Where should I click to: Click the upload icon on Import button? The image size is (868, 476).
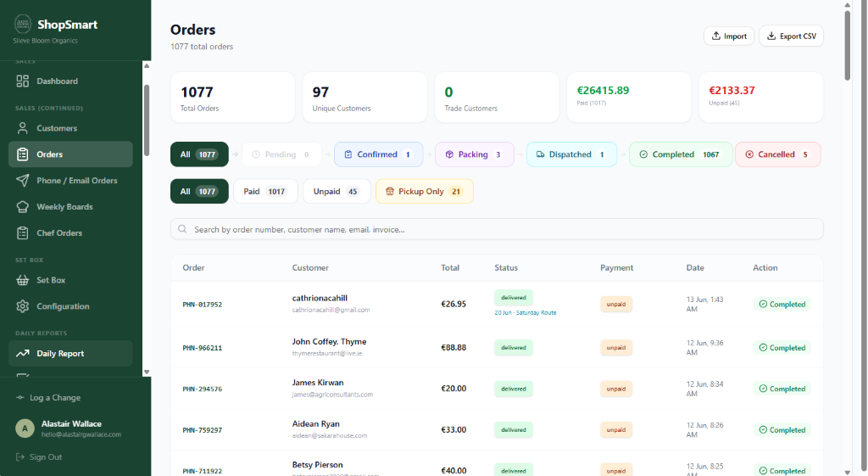(715, 36)
